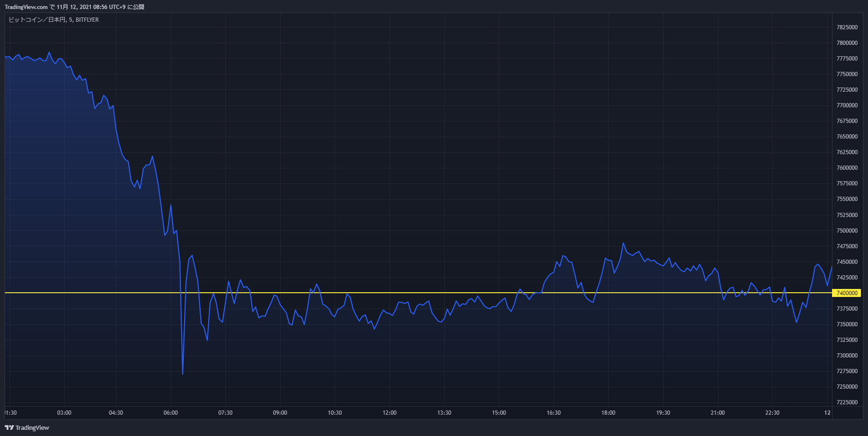This screenshot has width=868, height=436.
Task: Click the 7225000 price axis label
Action: point(847,402)
